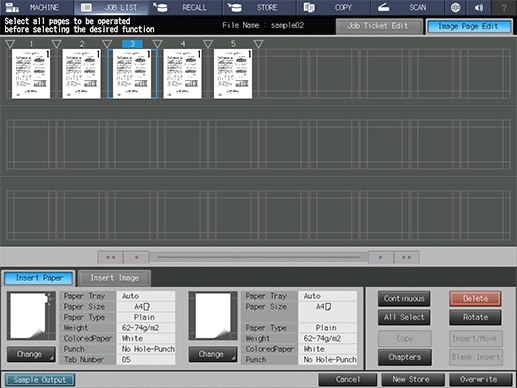Open the globe network icon
This screenshot has width=517, height=388.
pos(455,7)
